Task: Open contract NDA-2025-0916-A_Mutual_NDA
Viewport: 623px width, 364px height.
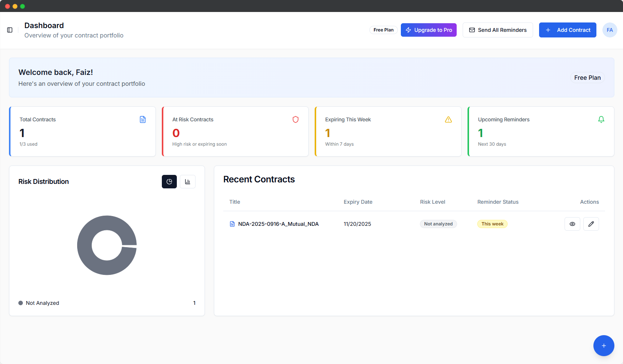Action: tap(278, 224)
